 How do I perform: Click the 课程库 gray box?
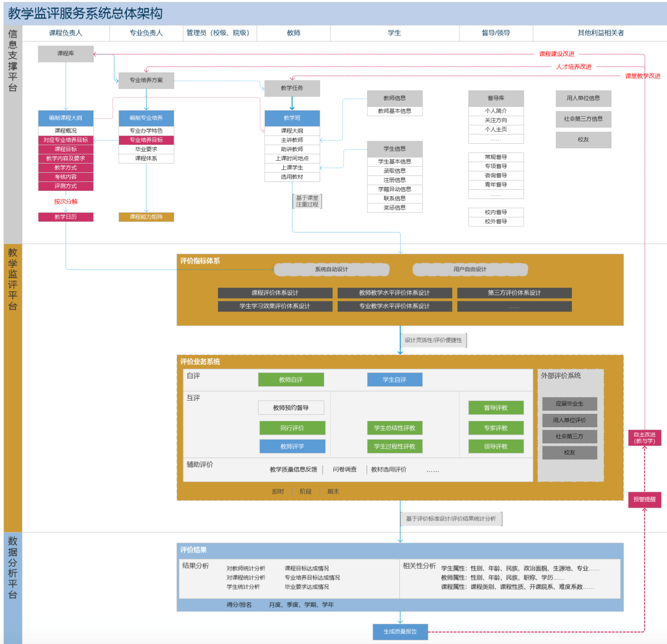pyautogui.click(x=66, y=54)
